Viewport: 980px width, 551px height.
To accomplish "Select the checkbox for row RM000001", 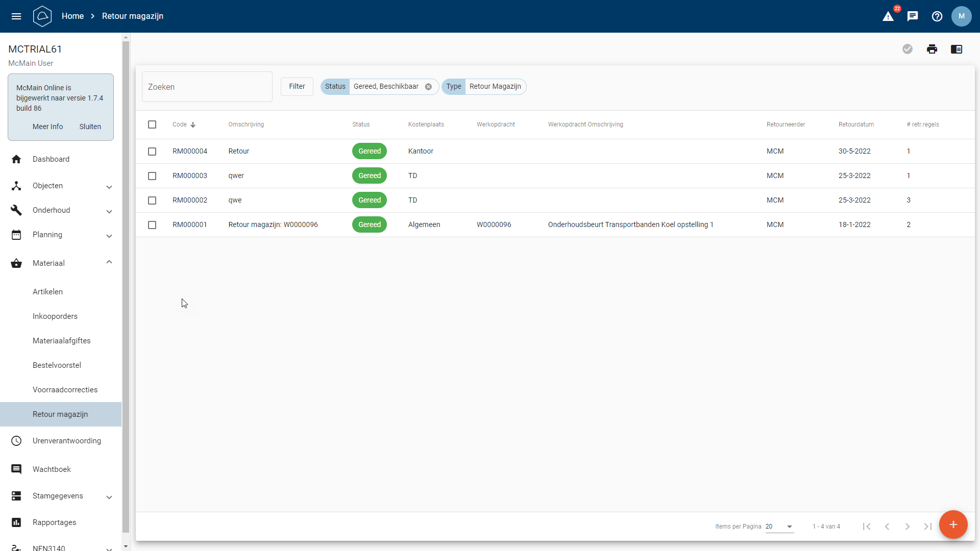I will click(152, 225).
